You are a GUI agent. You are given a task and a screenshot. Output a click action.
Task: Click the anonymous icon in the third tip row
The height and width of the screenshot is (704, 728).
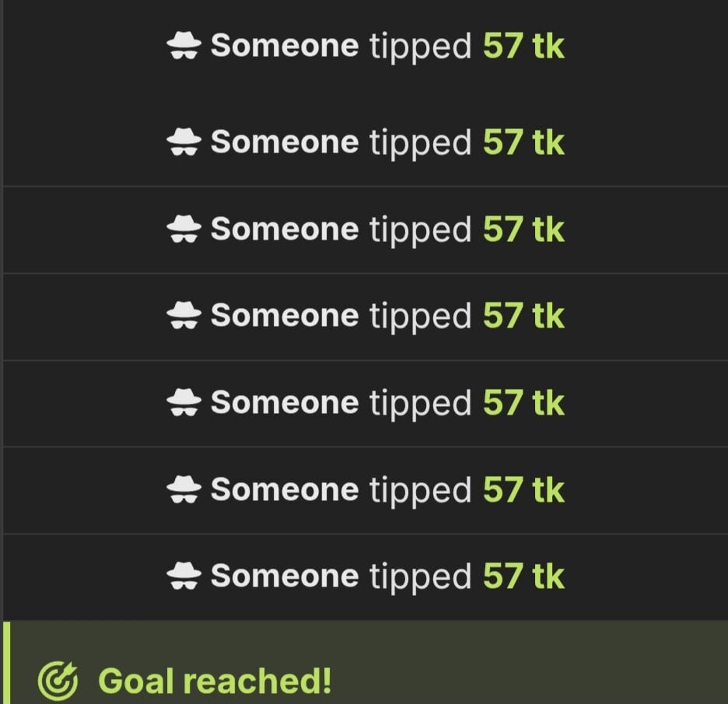(184, 229)
